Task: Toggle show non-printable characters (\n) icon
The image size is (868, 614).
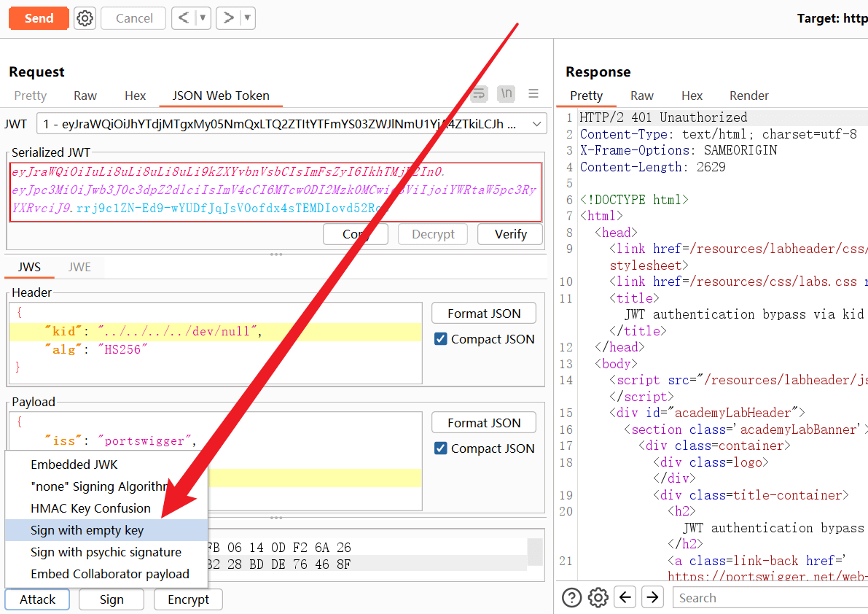Action: pos(506,94)
